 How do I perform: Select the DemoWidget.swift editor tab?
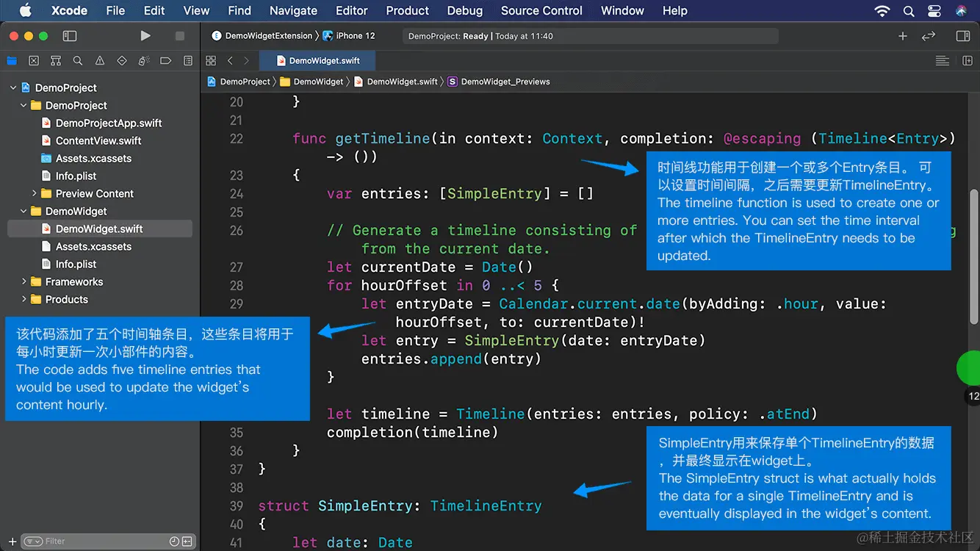317,61
